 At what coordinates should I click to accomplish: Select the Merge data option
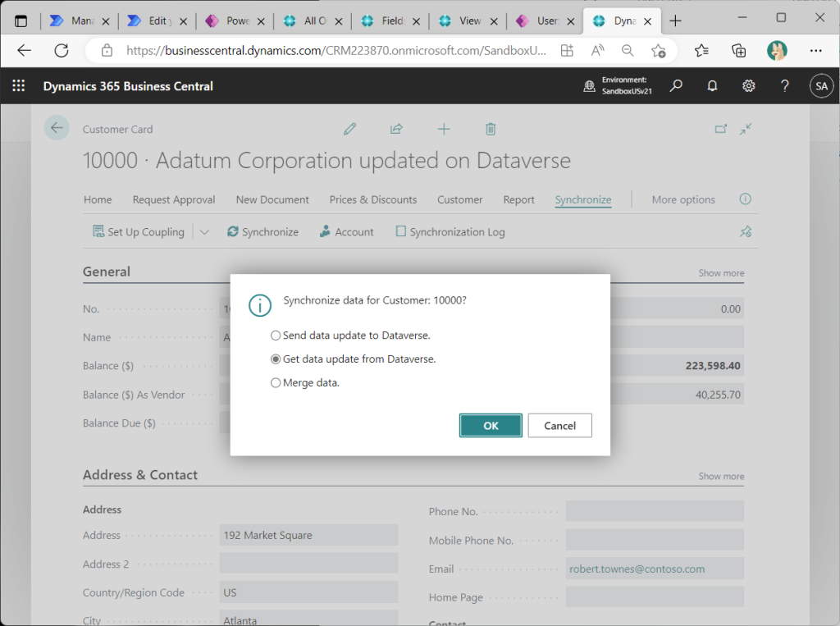click(x=305, y=382)
